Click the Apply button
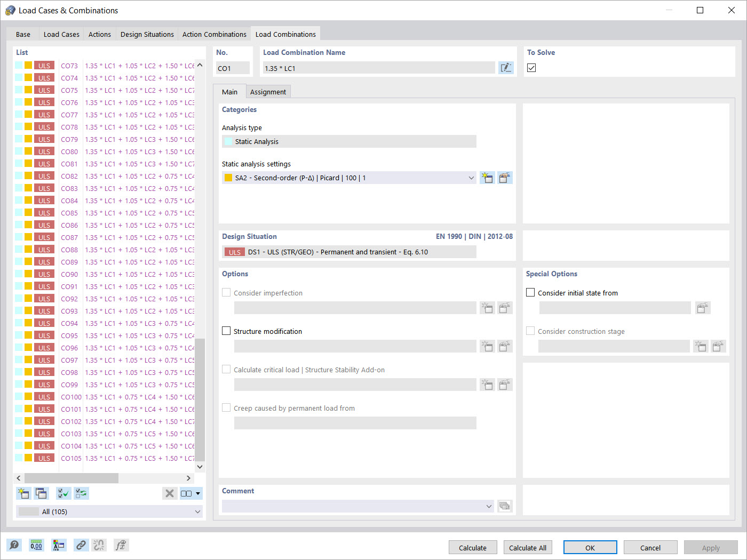The image size is (747, 560). (711, 548)
